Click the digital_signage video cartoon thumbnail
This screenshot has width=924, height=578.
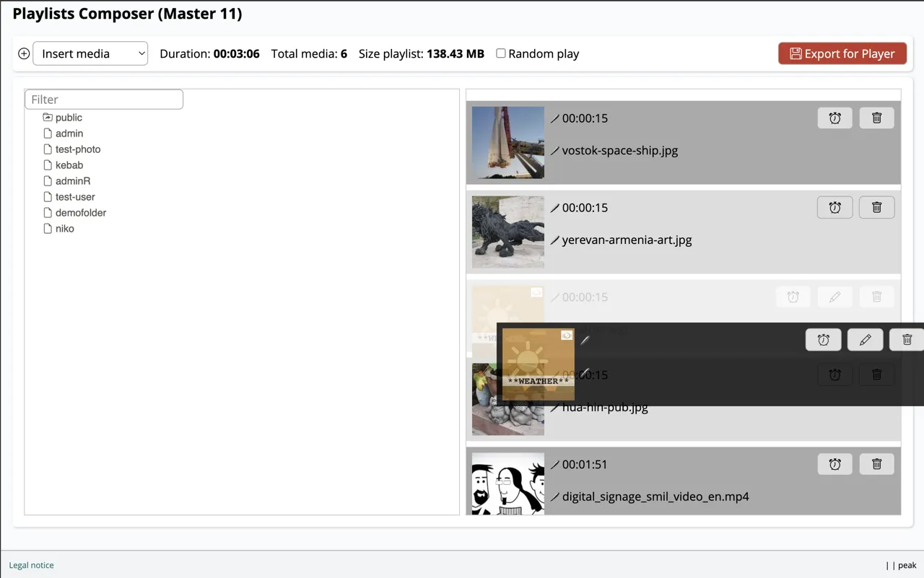508,483
